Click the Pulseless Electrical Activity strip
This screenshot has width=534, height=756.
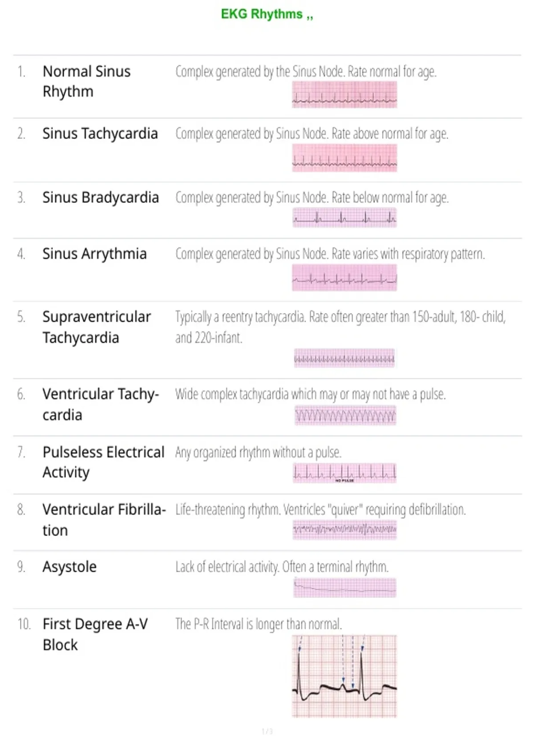coord(344,473)
